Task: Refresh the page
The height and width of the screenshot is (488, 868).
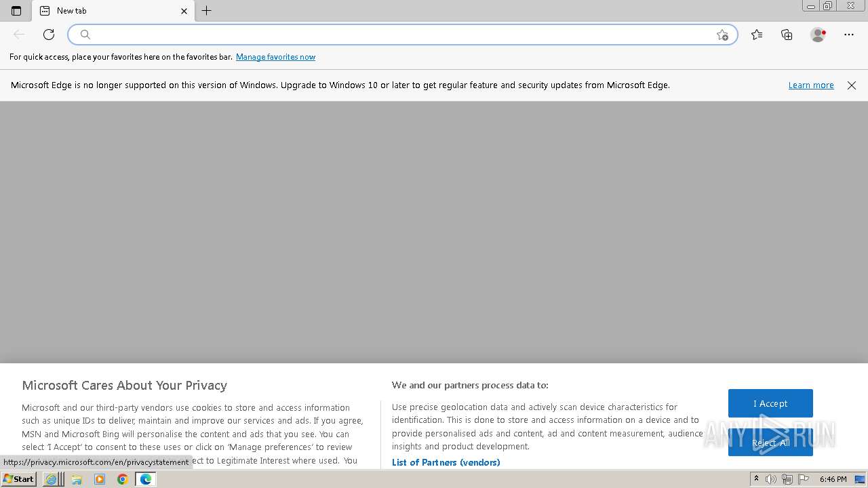Action: [49, 35]
